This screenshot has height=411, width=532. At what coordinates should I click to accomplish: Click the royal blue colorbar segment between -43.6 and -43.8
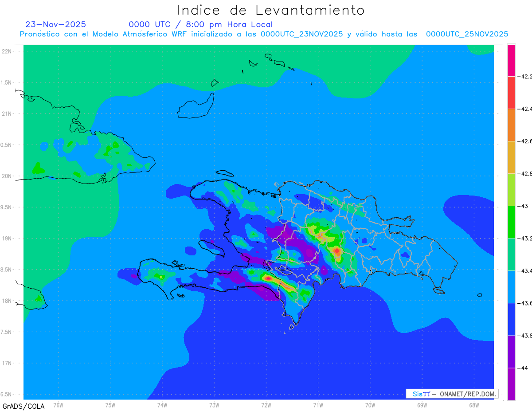511,319
